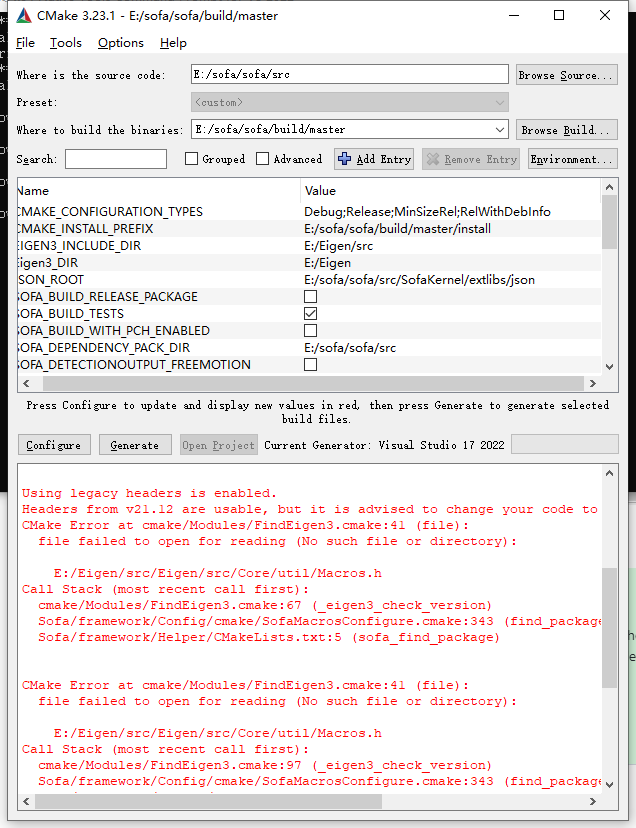Open the Tools menu
This screenshot has width=636, height=828.
pos(66,43)
